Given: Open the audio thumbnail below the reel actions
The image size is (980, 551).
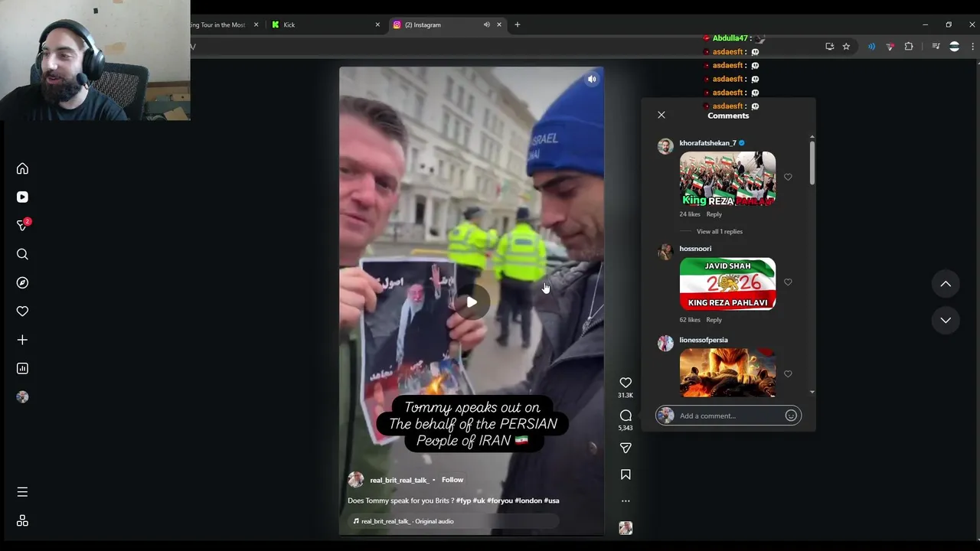Looking at the screenshot, I should tap(626, 528).
